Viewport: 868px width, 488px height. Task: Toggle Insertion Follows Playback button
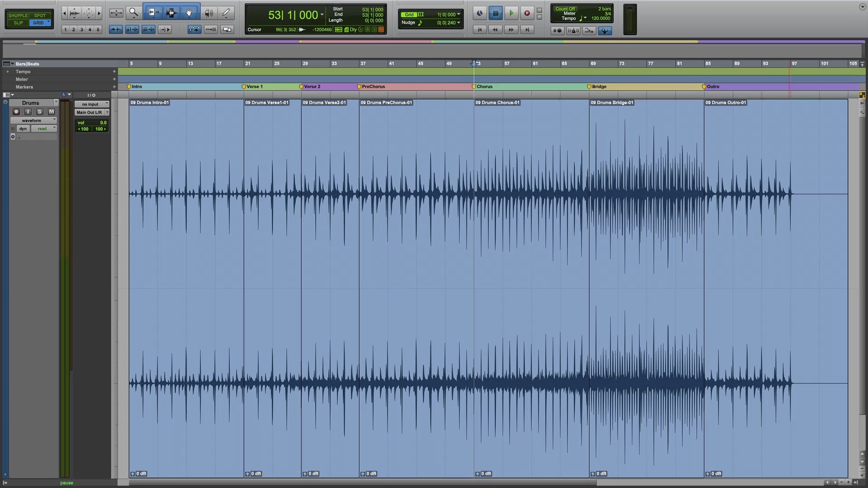coord(165,29)
